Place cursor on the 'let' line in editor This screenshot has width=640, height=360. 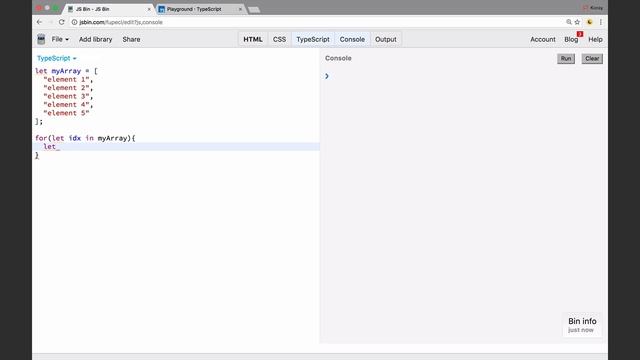pyautogui.click(x=177, y=147)
